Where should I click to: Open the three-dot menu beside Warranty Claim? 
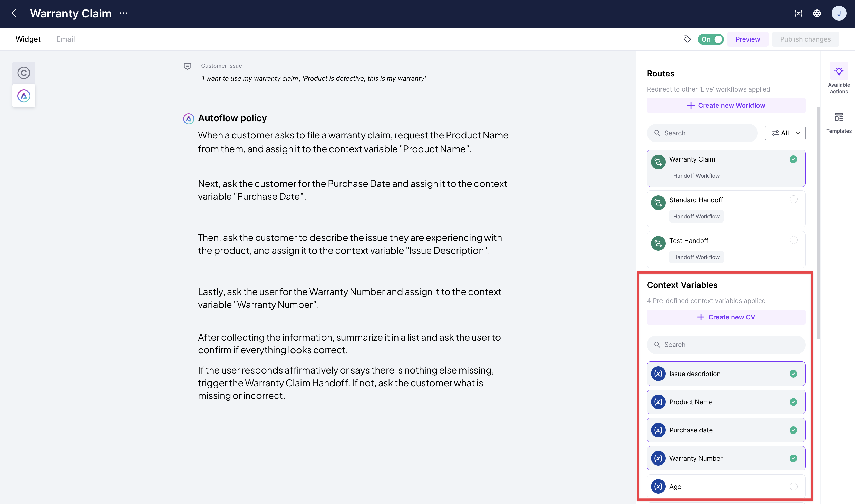(124, 13)
